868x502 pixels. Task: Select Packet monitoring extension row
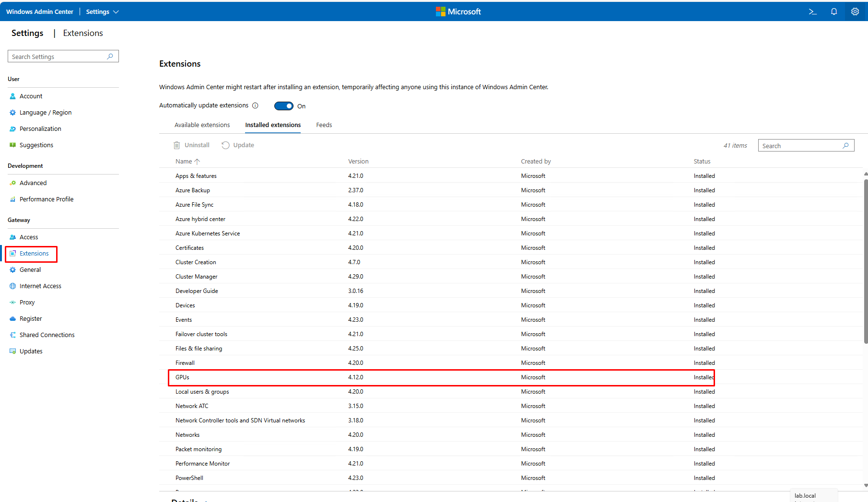(x=511, y=449)
